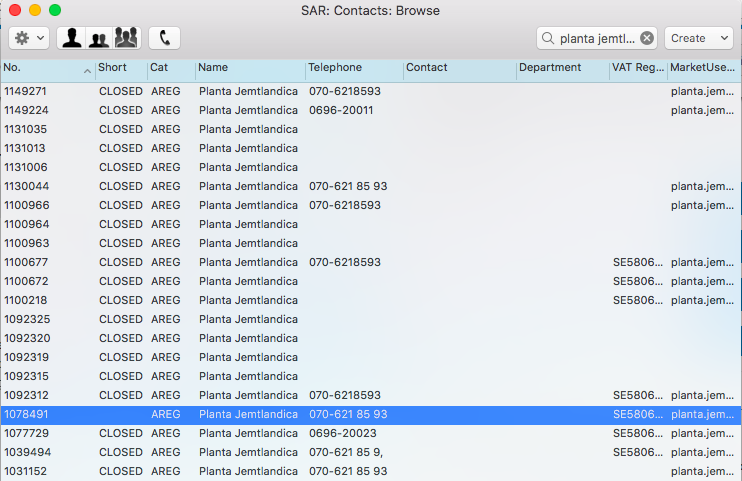
Task: Focus the search field with planta jemtl...
Action: click(597, 38)
